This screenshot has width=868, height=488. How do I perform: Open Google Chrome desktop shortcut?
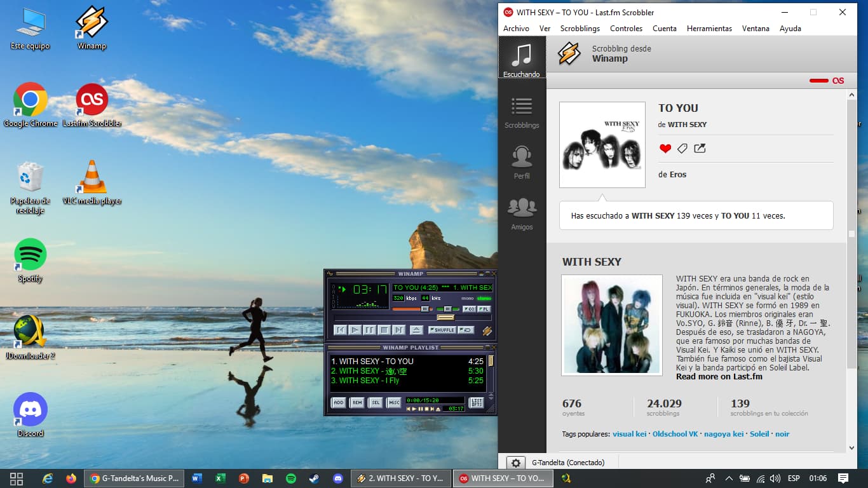point(30,105)
